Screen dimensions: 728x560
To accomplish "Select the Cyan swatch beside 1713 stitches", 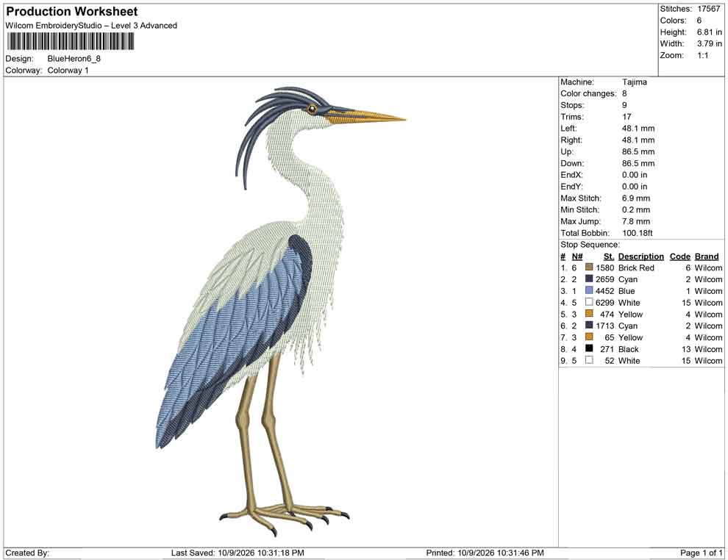I will coord(589,326).
